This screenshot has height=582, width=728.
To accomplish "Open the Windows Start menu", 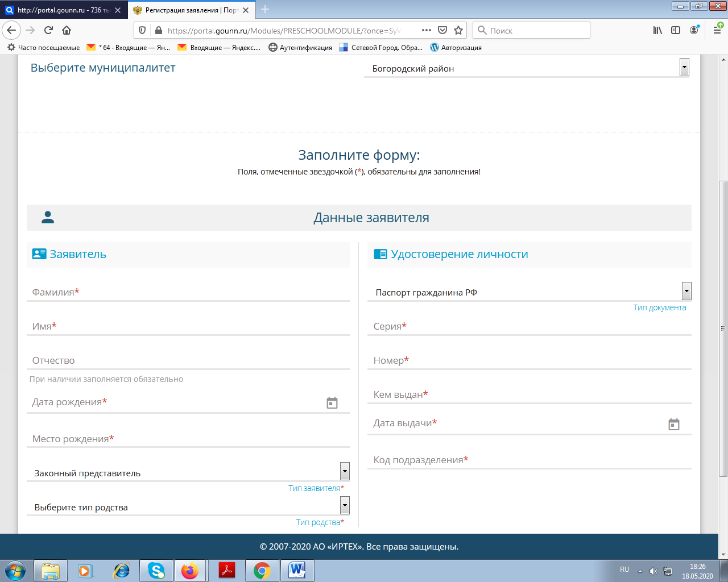I will (15, 571).
